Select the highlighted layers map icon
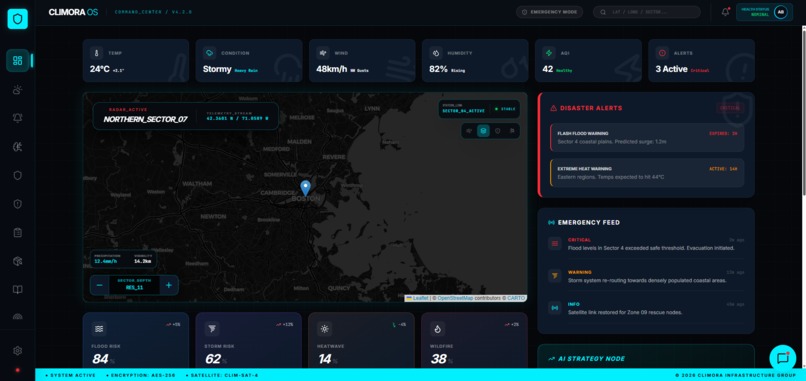 point(483,131)
